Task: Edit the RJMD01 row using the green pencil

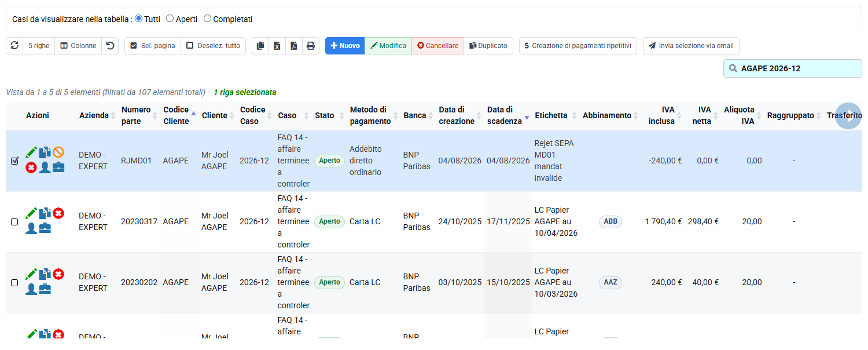Action: pos(31,152)
